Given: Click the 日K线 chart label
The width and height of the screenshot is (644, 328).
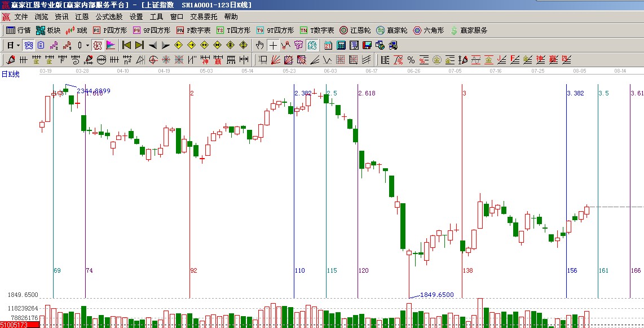Looking at the screenshot, I should click(10, 75).
